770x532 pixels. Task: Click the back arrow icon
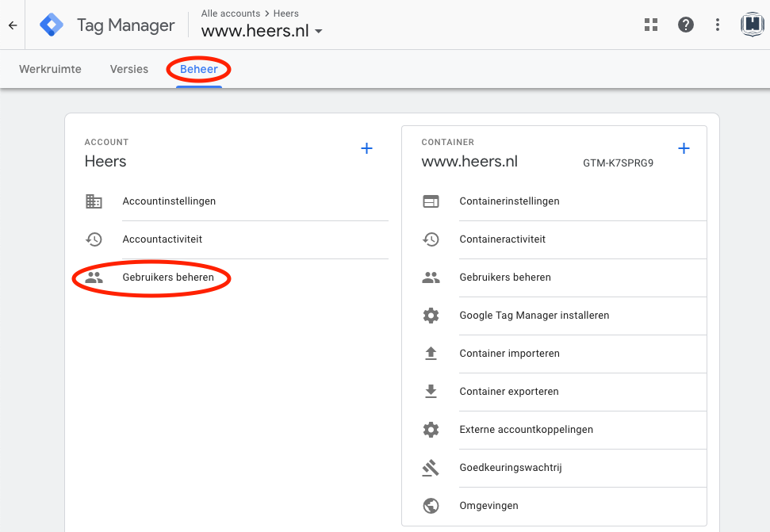pyautogui.click(x=13, y=25)
